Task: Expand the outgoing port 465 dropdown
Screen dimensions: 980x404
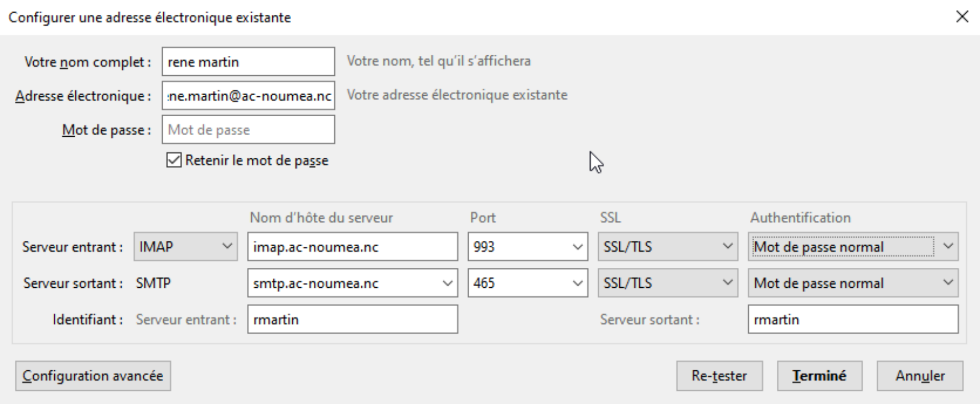Action: (x=577, y=283)
